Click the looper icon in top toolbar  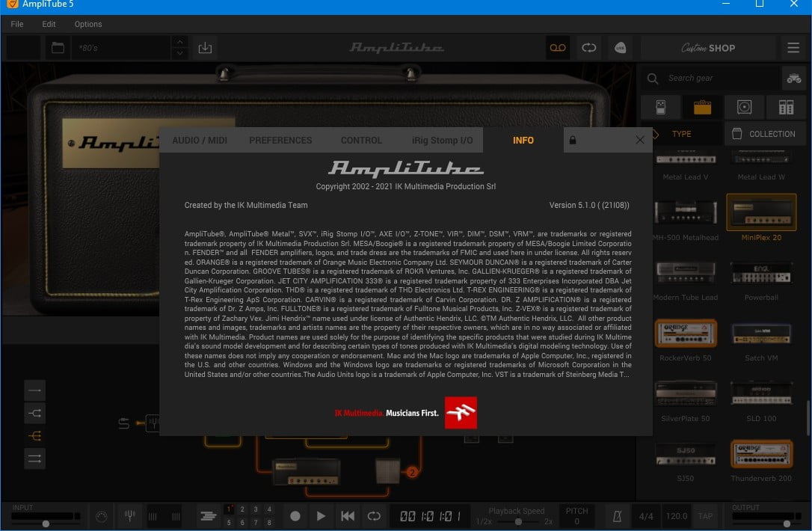coord(588,48)
